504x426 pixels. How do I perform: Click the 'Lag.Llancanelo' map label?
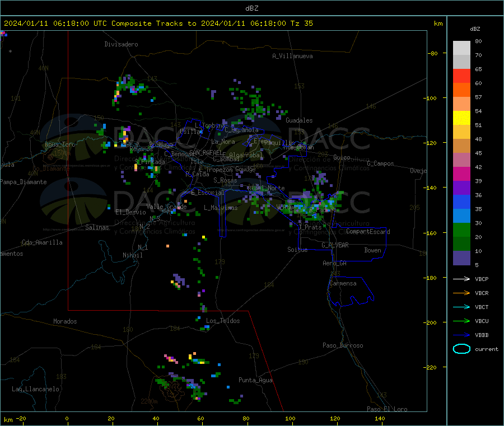(36, 390)
